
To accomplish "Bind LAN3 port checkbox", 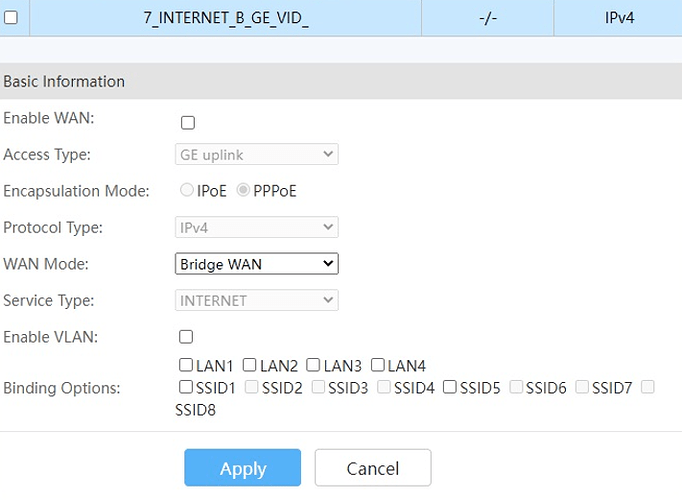I will pyautogui.click(x=313, y=366).
